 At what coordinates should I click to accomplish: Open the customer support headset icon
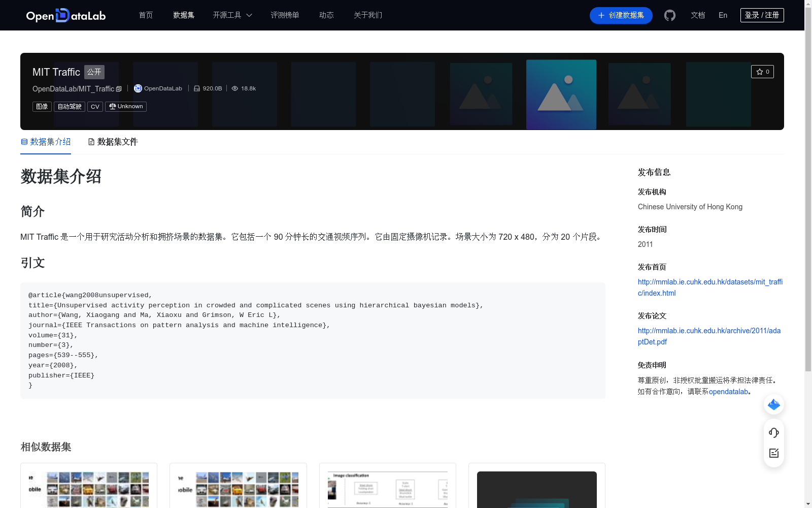pos(774,433)
